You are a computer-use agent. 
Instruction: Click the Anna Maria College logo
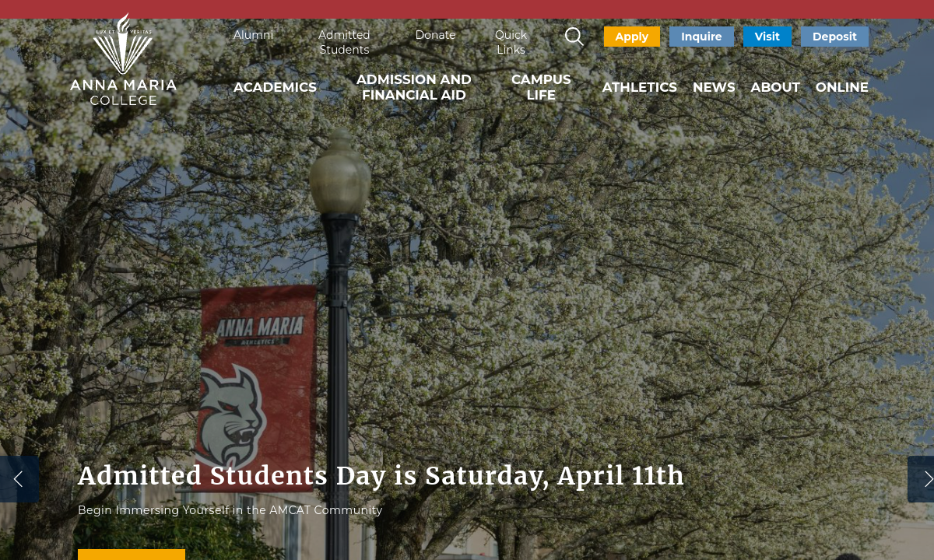point(123,60)
